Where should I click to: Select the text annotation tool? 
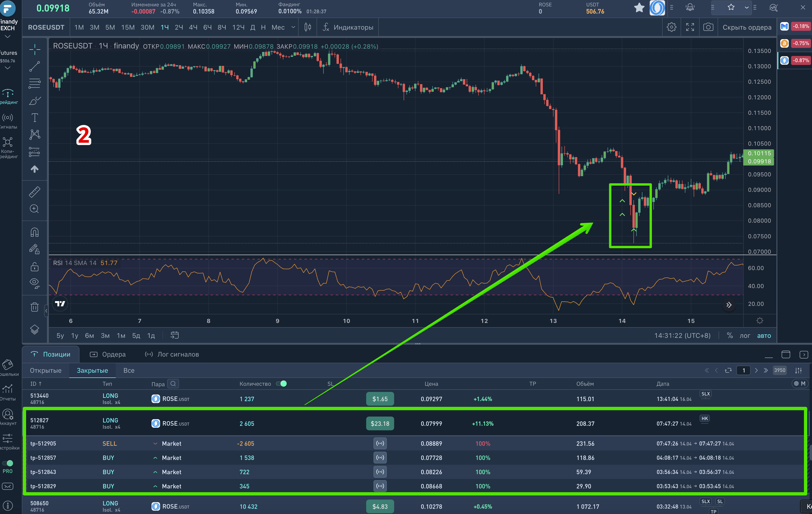point(34,118)
